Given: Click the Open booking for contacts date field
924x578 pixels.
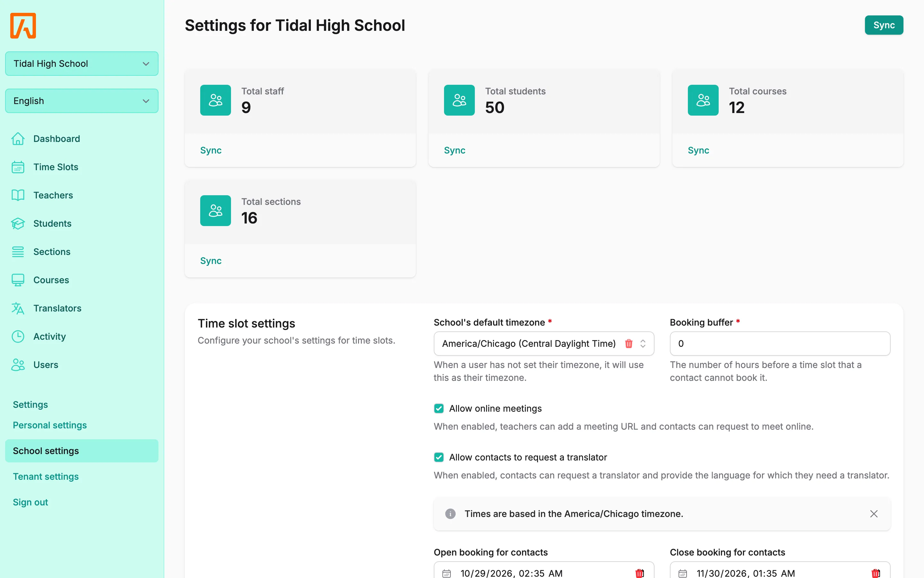Looking at the screenshot, I should [544, 570].
